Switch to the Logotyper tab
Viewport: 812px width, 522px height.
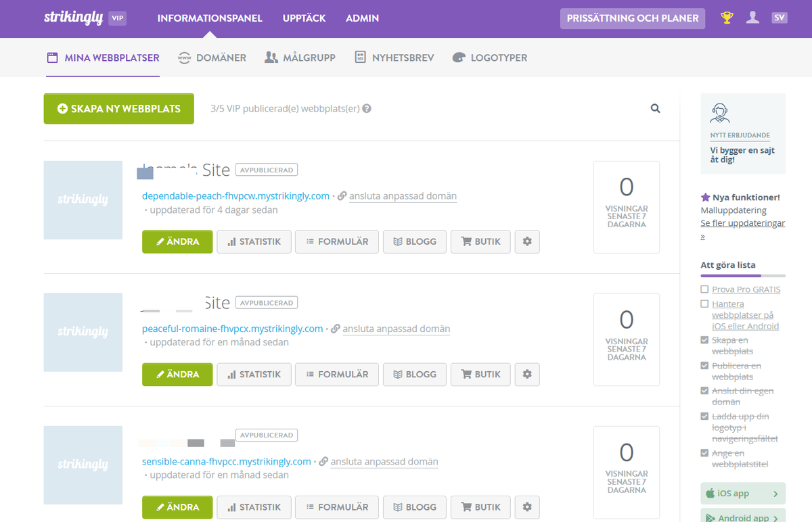pyautogui.click(x=489, y=57)
